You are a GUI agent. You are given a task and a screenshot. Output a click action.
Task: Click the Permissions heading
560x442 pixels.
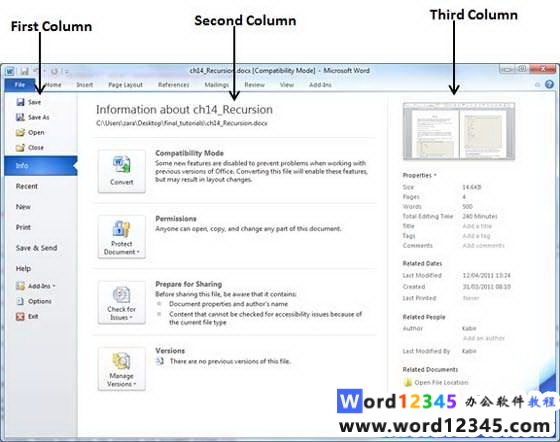click(x=176, y=219)
